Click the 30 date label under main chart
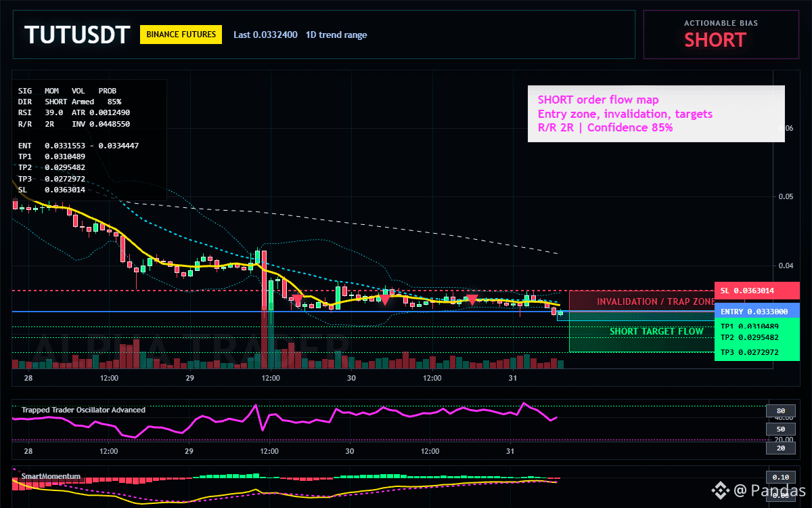The height and width of the screenshot is (508, 812). (x=350, y=378)
